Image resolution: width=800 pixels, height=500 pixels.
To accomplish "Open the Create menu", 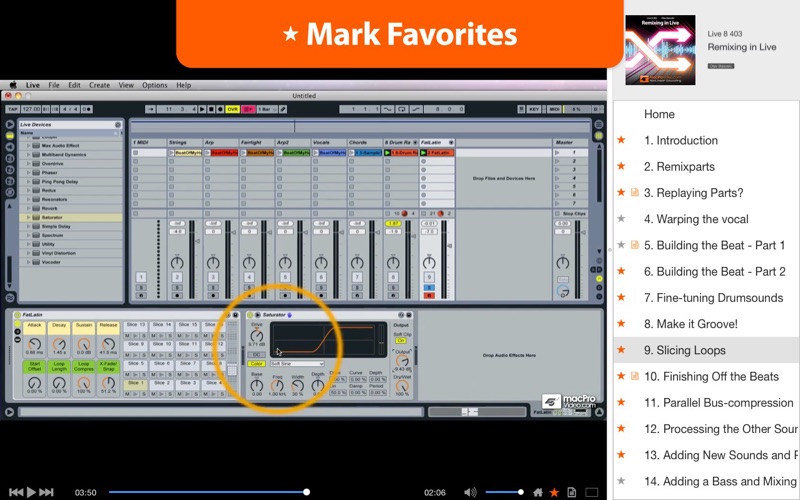I will (99, 85).
